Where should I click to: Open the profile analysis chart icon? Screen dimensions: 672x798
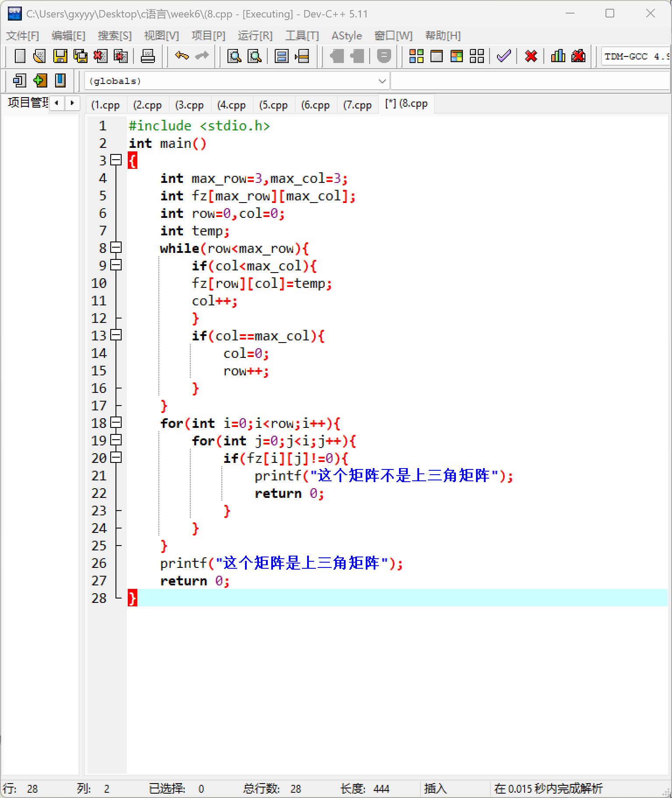point(558,56)
